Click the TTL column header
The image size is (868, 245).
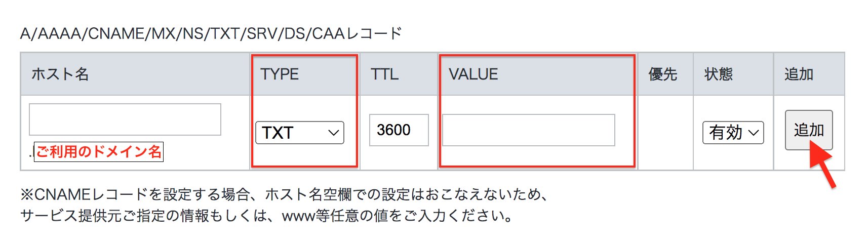click(384, 74)
